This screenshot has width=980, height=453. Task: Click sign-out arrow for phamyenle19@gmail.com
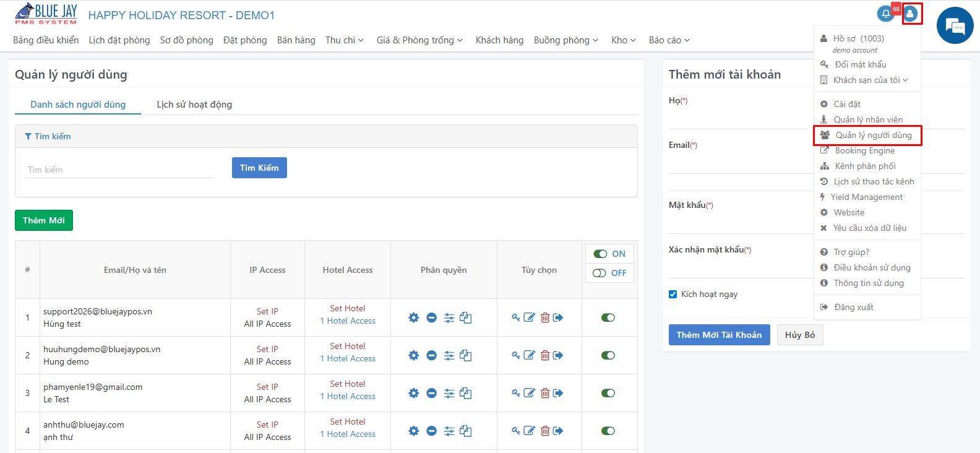coord(558,393)
